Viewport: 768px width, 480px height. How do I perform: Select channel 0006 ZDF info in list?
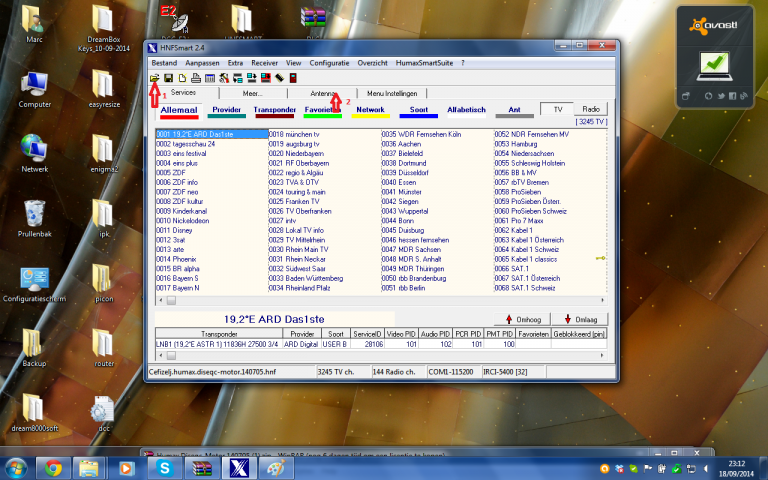click(178, 182)
